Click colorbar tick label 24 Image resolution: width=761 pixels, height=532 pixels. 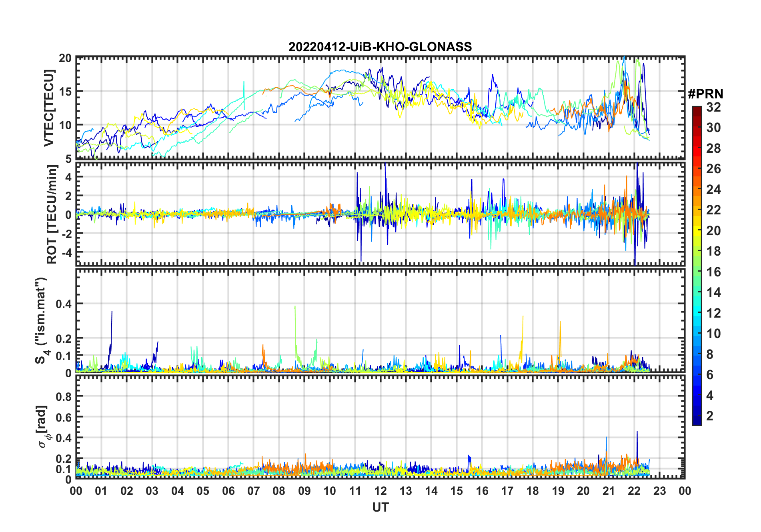(713, 190)
